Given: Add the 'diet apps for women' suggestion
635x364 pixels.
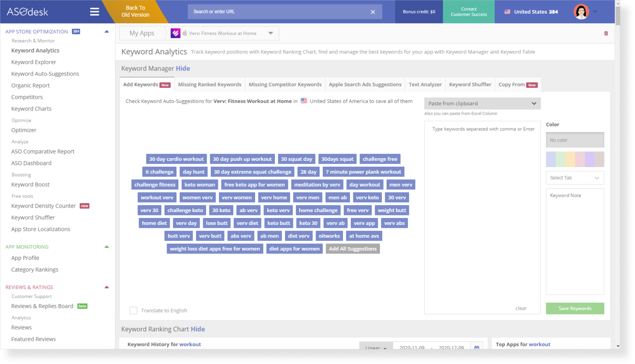Looking at the screenshot, I should tap(294, 249).
